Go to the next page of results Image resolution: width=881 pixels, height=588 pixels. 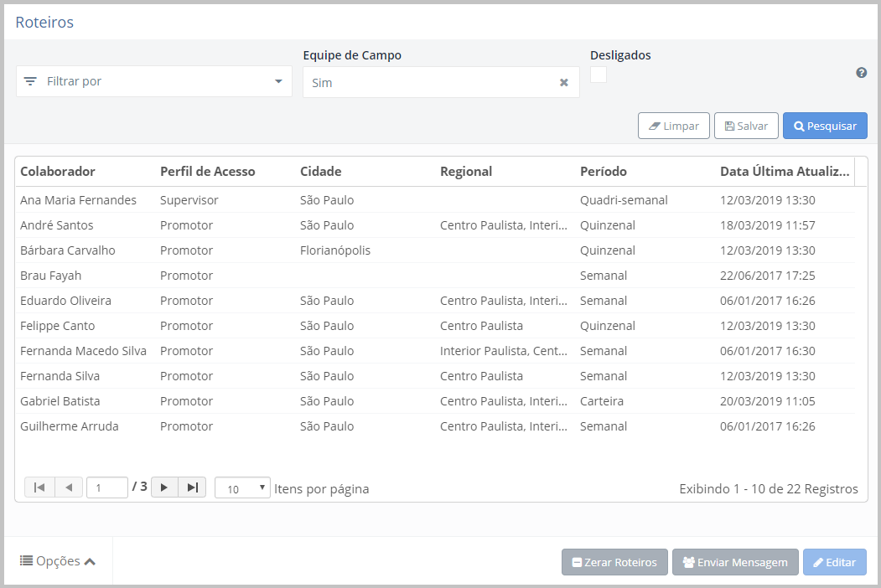(x=164, y=487)
